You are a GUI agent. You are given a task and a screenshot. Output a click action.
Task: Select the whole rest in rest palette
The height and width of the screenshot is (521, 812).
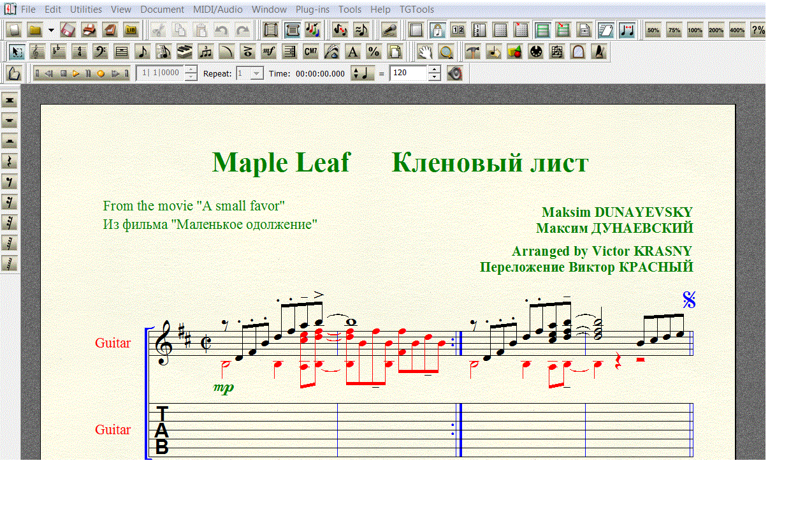tap(10, 121)
